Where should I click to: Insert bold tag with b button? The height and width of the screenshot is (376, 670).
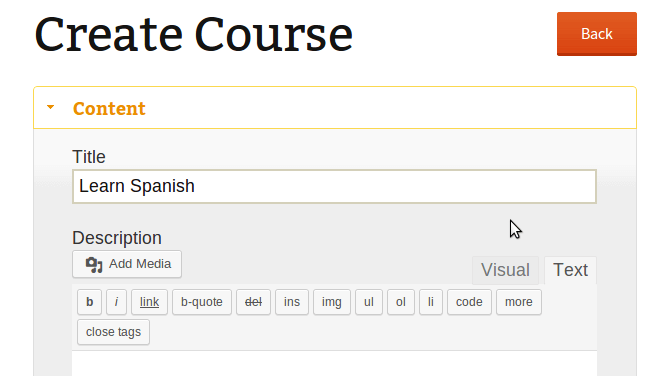[89, 302]
